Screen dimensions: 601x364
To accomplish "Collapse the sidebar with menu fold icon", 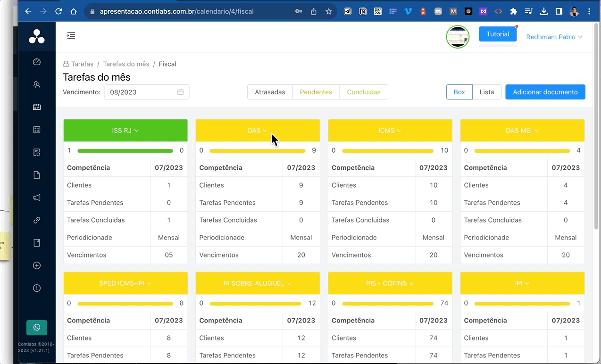I will (x=71, y=35).
